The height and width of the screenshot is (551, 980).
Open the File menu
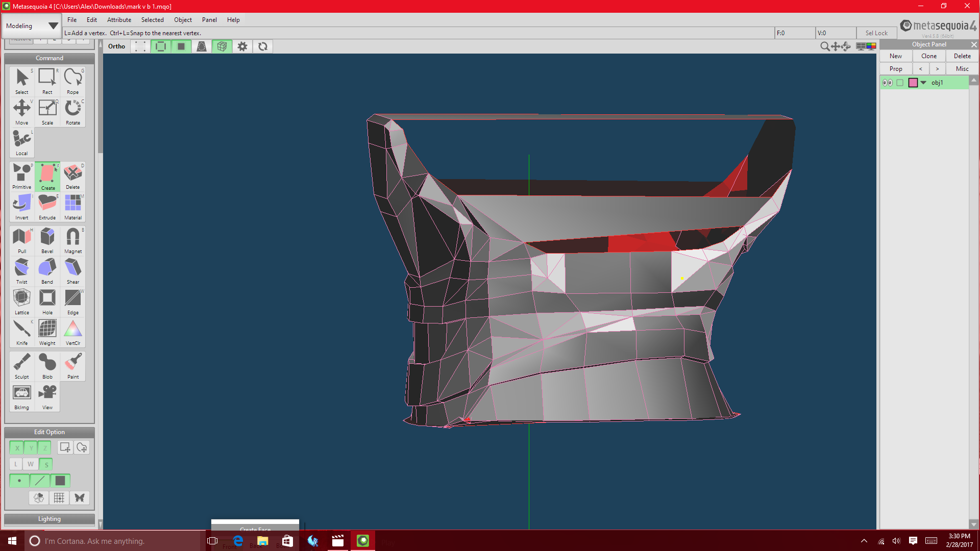[x=72, y=20]
